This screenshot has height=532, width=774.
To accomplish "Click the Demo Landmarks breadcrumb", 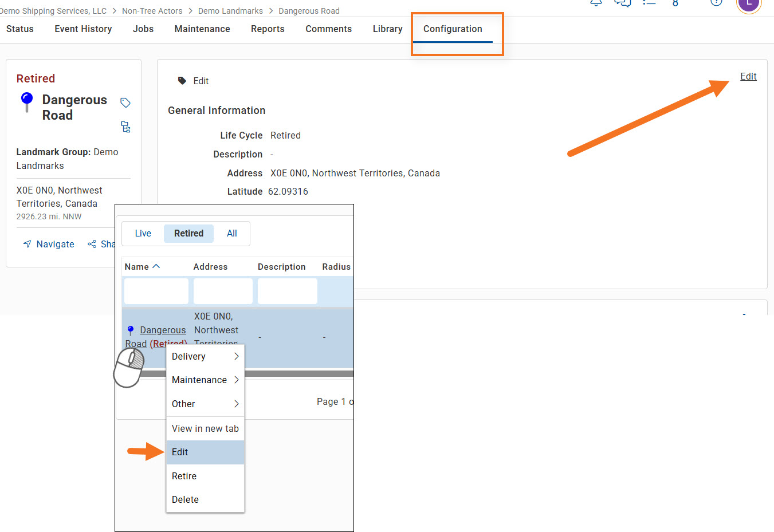I will coord(230,11).
